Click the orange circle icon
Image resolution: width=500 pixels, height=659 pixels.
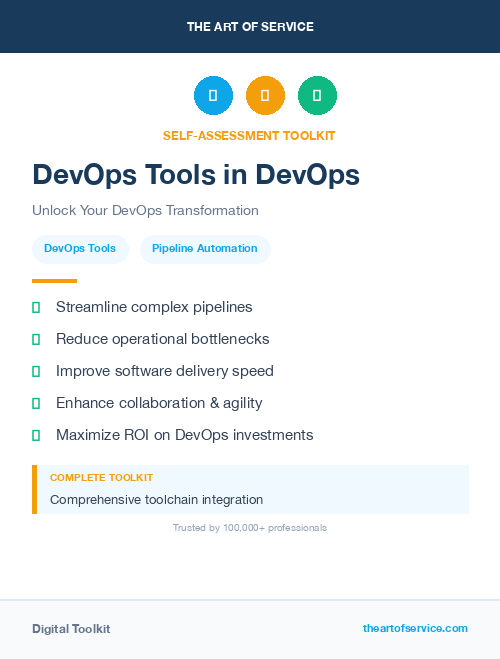[x=265, y=95]
